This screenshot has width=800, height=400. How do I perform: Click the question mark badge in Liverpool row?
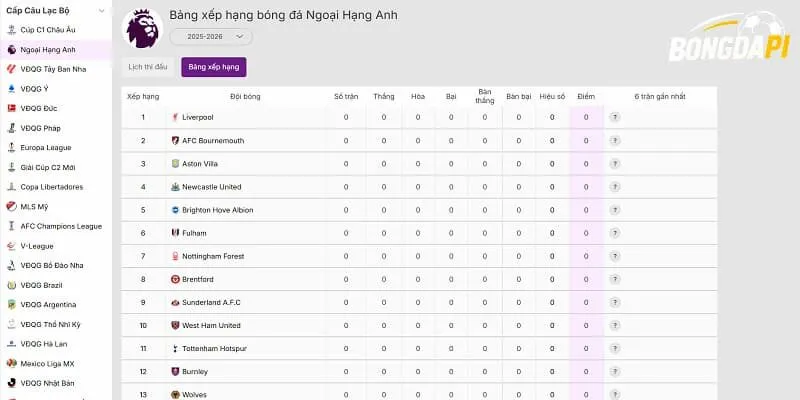click(615, 117)
